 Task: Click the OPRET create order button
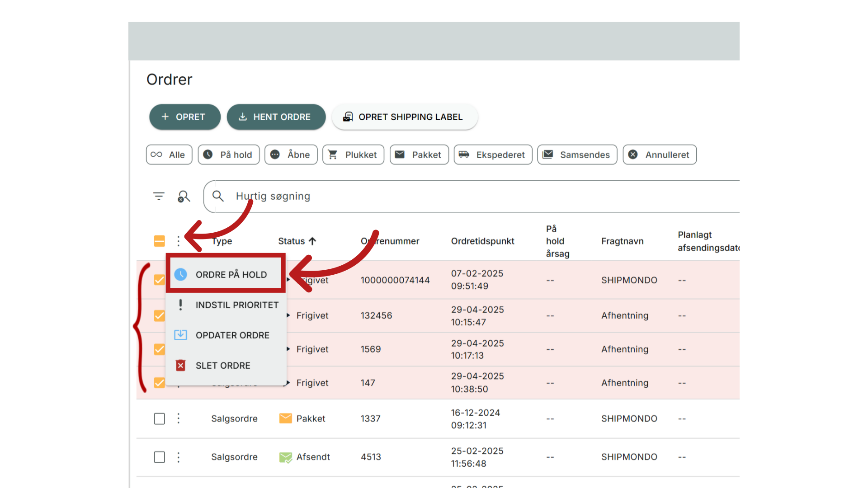pyautogui.click(x=185, y=117)
